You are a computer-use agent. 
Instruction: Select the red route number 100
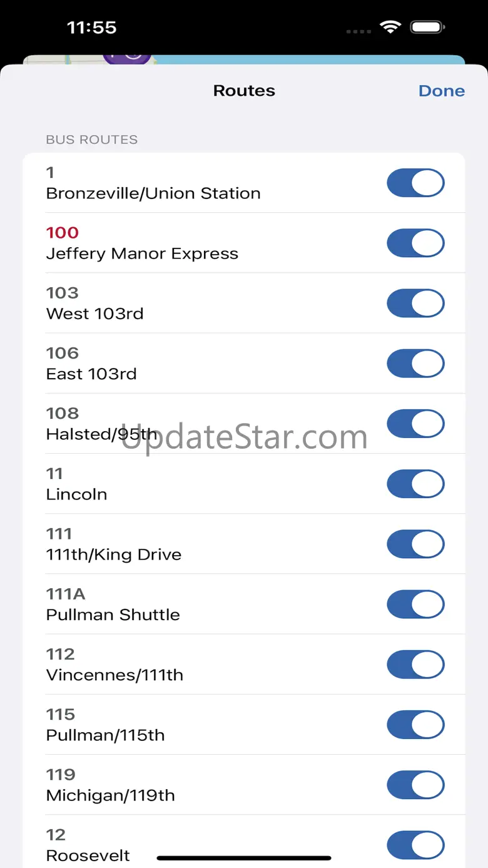pos(63,233)
